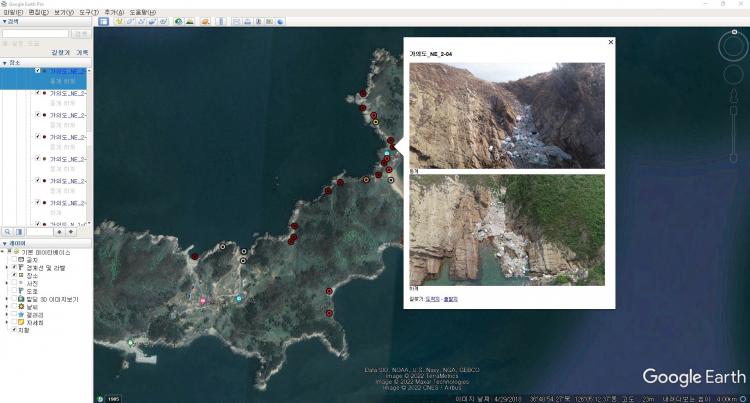The width and height of the screenshot is (750, 403).
Task: Expand the 날씨 layer node
Action: [x=7, y=307]
